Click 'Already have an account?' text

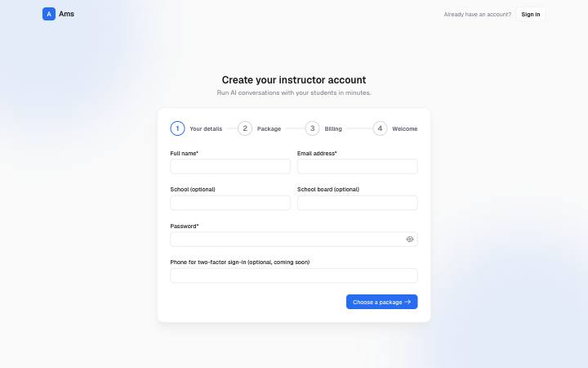click(x=478, y=14)
